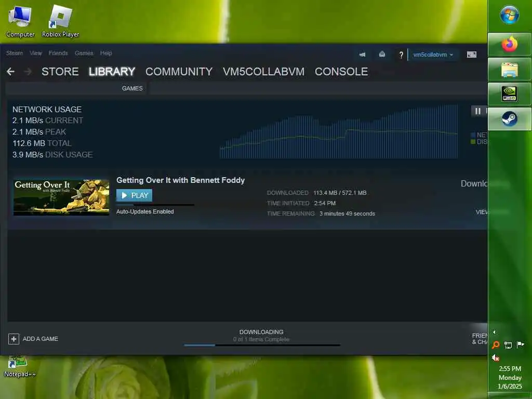Click Steam's forward navigation arrow
Viewport: 532px width, 399px height.
[x=28, y=72]
